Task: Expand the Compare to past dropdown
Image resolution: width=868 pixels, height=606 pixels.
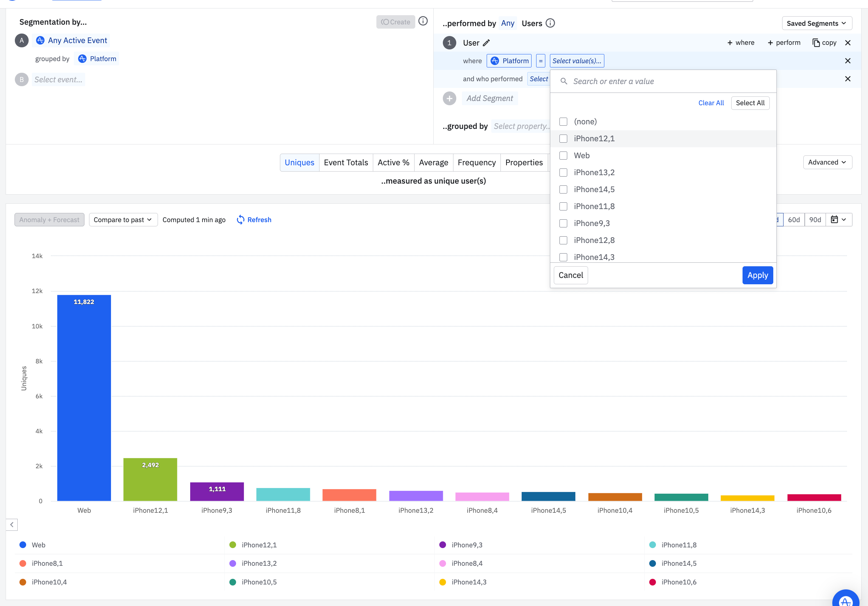Action: coord(123,220)
